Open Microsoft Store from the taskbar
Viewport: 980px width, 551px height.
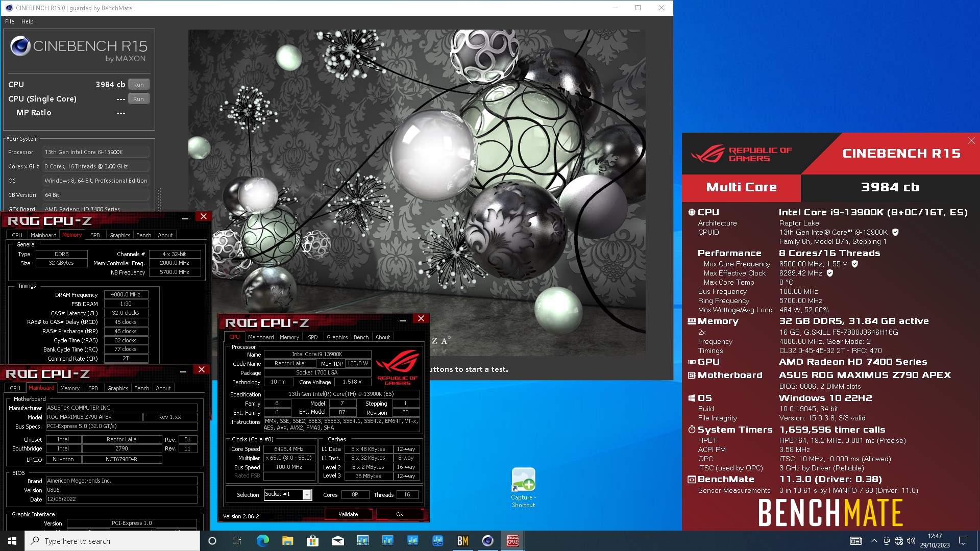pyautogui.click(x=312, y=541)
